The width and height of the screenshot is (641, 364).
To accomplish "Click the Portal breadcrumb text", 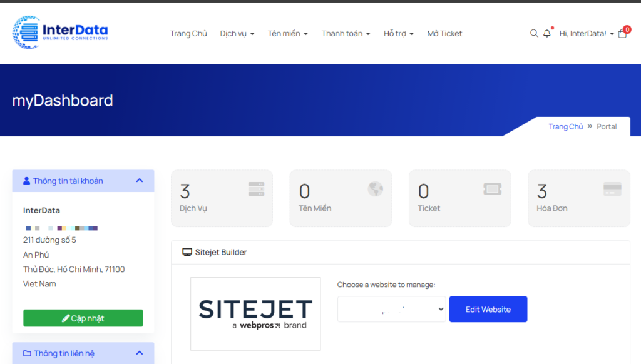I will click(607, 126).
